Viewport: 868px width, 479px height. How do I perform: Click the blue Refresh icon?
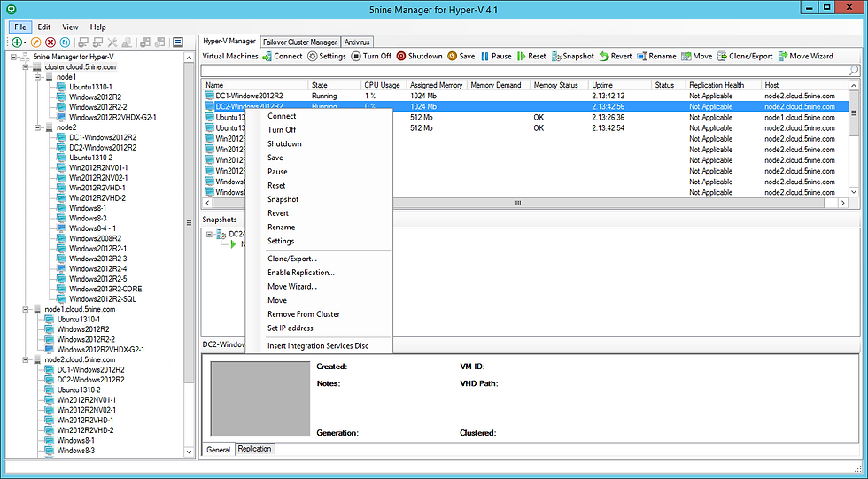pyautogui.click(x=65, y=42)
